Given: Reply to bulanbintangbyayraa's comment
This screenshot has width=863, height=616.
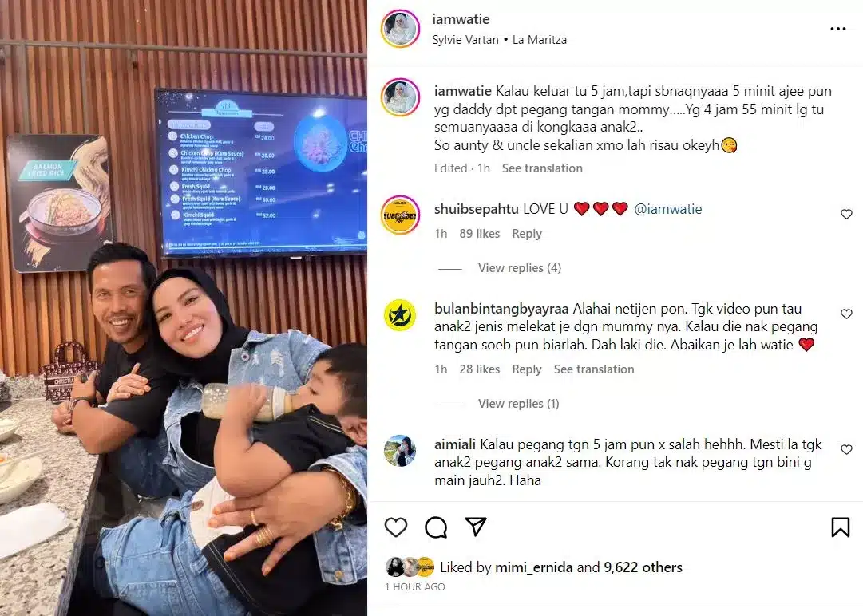Looking at the screenshot, I should pyautogui.click(x=527, y=369).
